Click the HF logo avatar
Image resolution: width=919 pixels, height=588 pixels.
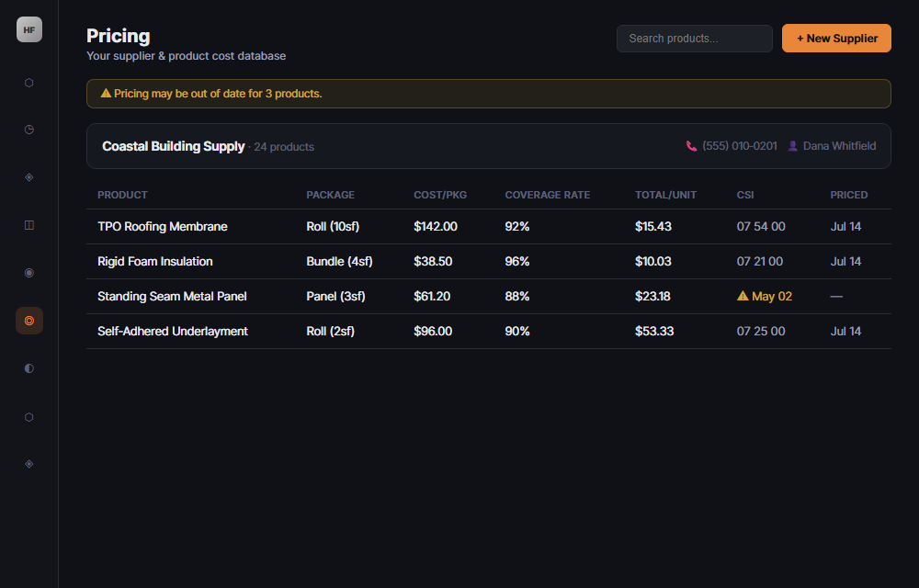[29, 29]
